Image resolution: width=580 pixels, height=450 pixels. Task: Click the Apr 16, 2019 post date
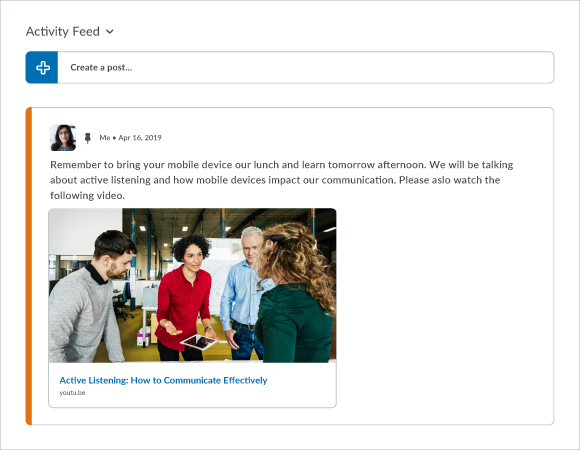[140, 138]
